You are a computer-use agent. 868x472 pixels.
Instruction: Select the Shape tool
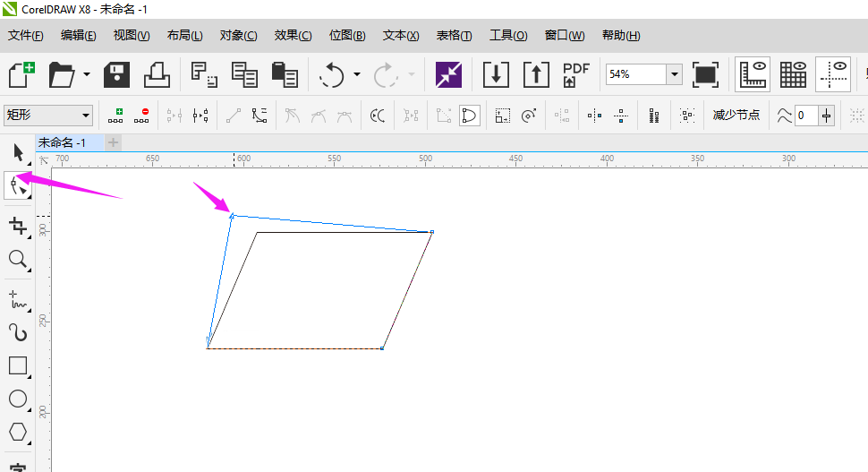point(18,186)
